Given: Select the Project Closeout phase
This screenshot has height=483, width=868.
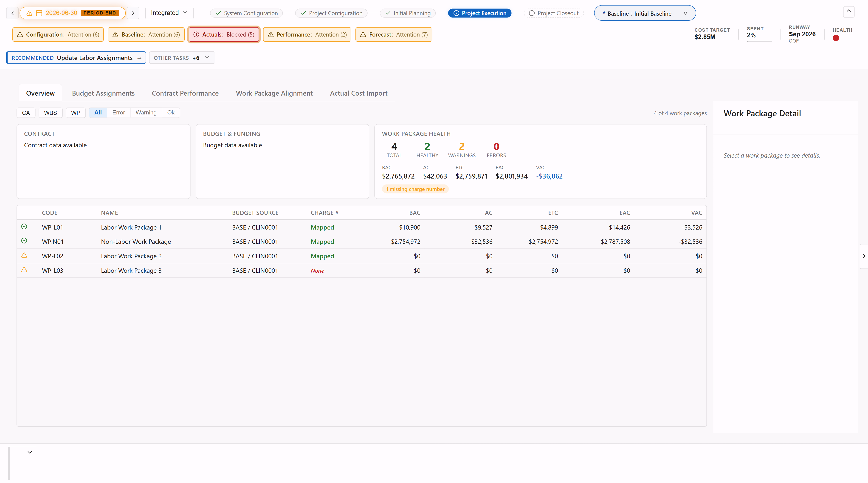Looking at the screenshot, I should tap(554, 13).
